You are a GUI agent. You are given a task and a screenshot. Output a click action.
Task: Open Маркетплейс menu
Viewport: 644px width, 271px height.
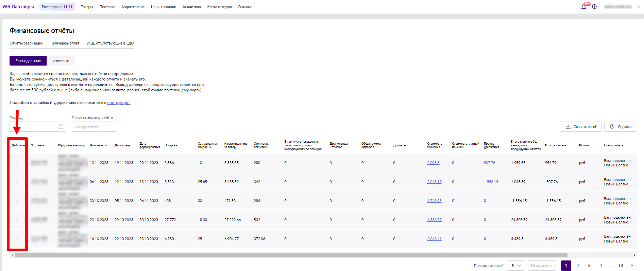(x=133, y=7)
